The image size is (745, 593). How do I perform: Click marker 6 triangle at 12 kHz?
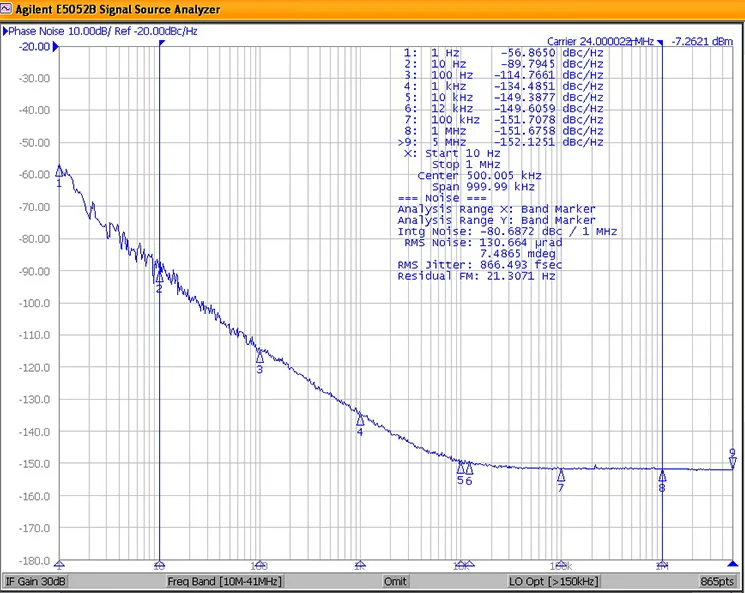tap(469, 469)
